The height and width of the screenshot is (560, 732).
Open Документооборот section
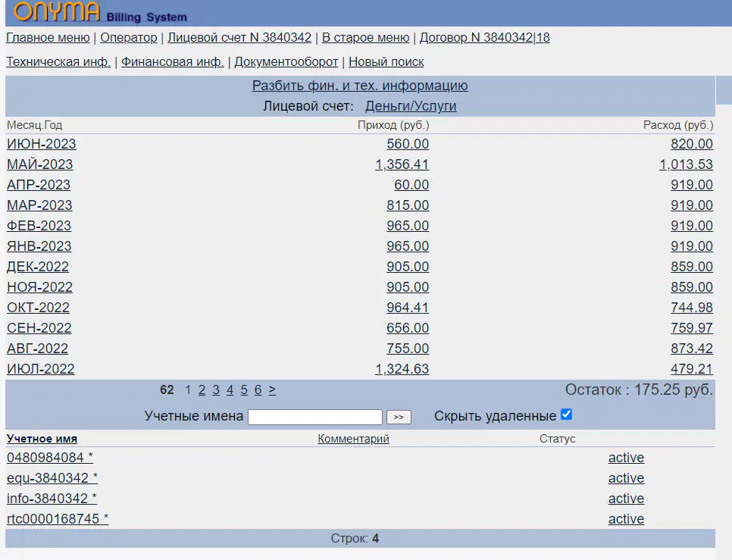click(286, 61)
